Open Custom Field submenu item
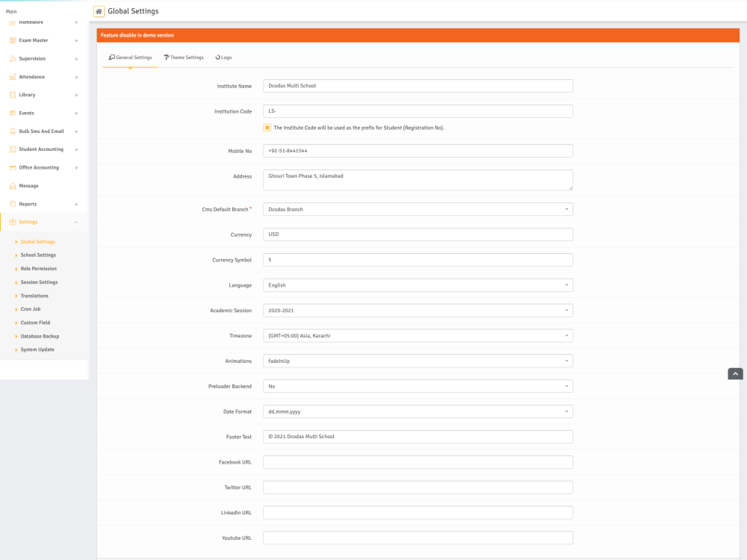747x560 pixels. pos(35,323)
